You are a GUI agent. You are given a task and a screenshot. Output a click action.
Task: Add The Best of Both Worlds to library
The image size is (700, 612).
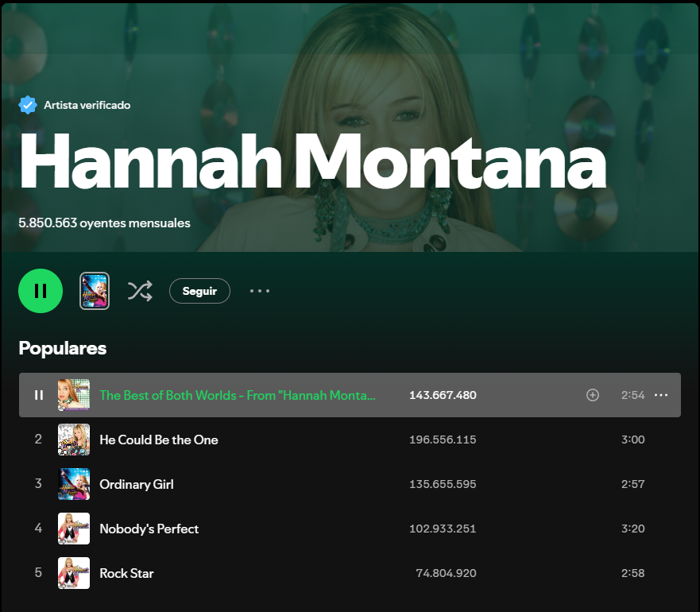pos(592,395)
